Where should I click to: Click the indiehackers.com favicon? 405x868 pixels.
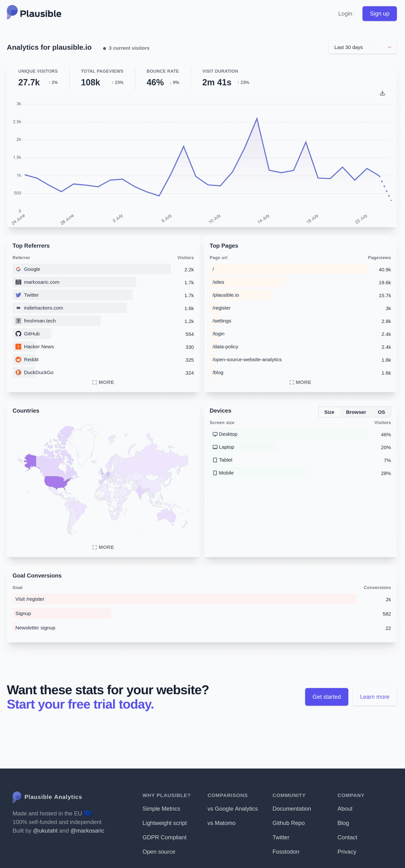pyautogui.click(x=18, y=308)
